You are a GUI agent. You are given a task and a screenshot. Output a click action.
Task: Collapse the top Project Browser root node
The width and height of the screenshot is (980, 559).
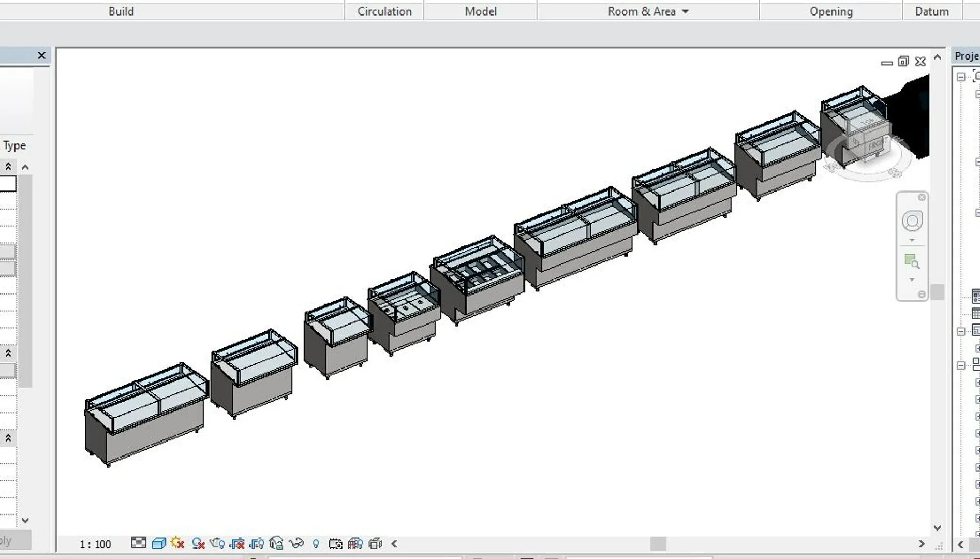[x=961, y=77]
